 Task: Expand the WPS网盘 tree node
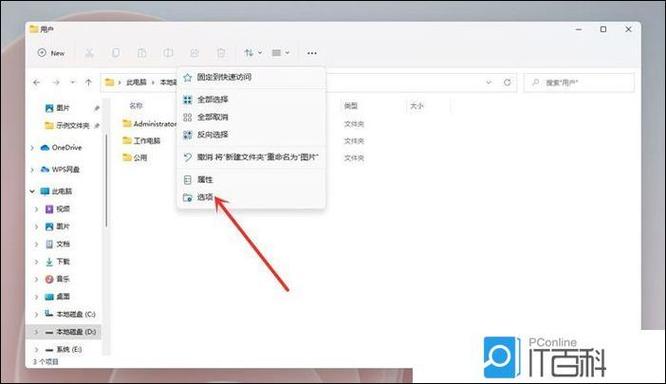[x=32, y=170]
